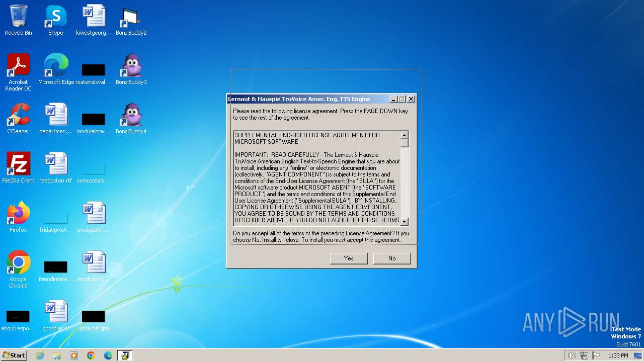Open the Skype desktop shortcut

point(56,20)
